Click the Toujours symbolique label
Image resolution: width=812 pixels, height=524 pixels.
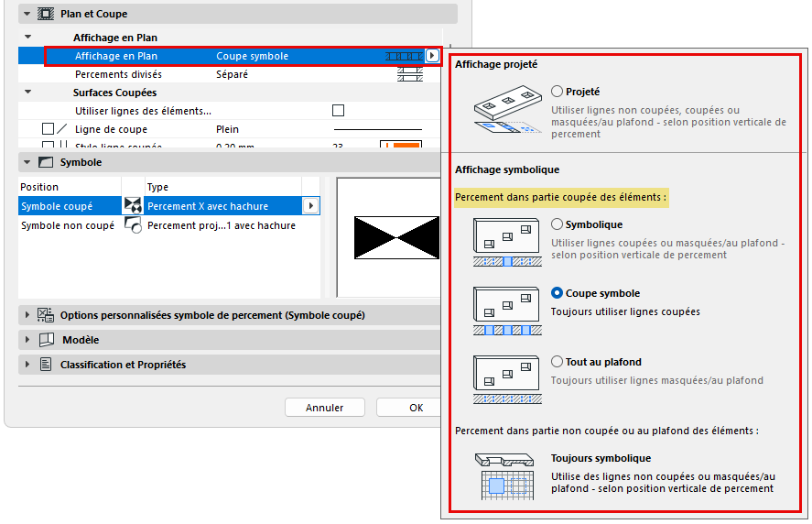601,458
